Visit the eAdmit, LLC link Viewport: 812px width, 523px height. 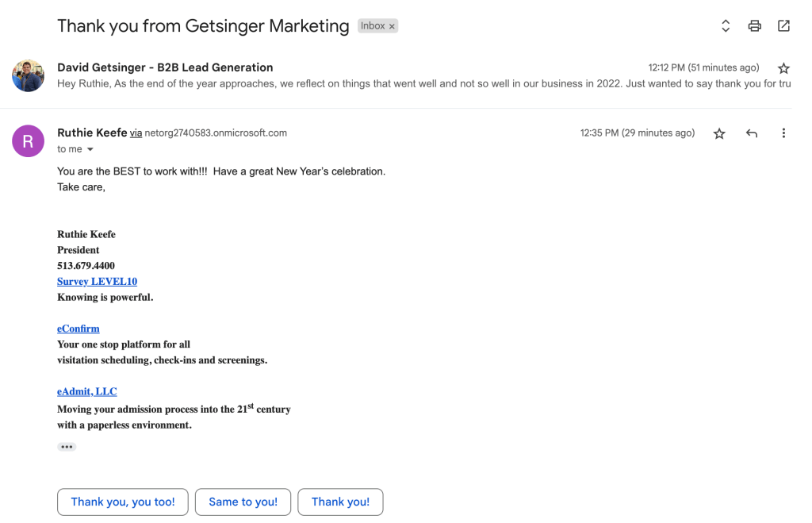point(86,391)
